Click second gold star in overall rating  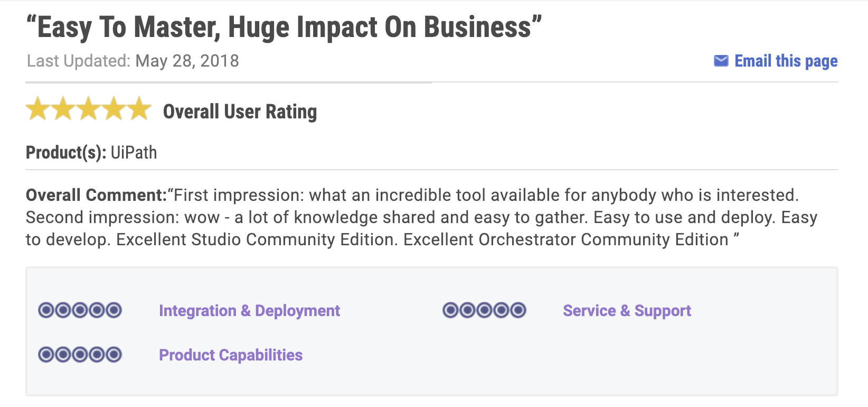pos(63,108)
